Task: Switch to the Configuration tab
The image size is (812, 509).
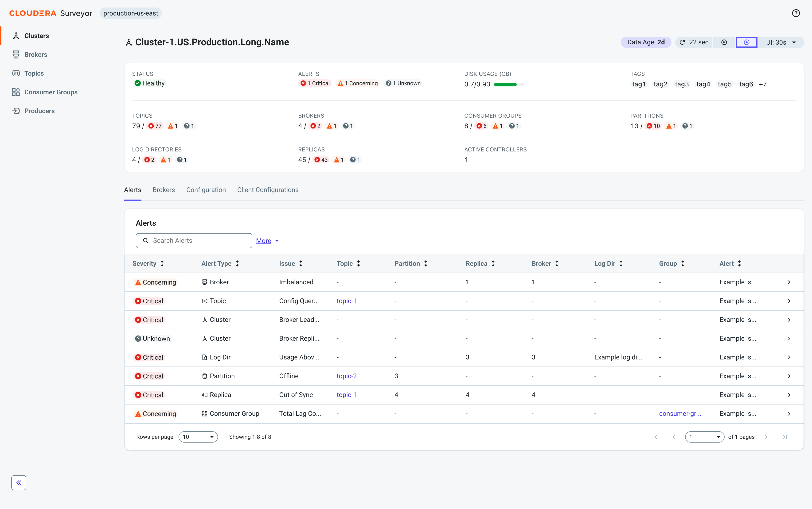Action: [x=206, y=190]
